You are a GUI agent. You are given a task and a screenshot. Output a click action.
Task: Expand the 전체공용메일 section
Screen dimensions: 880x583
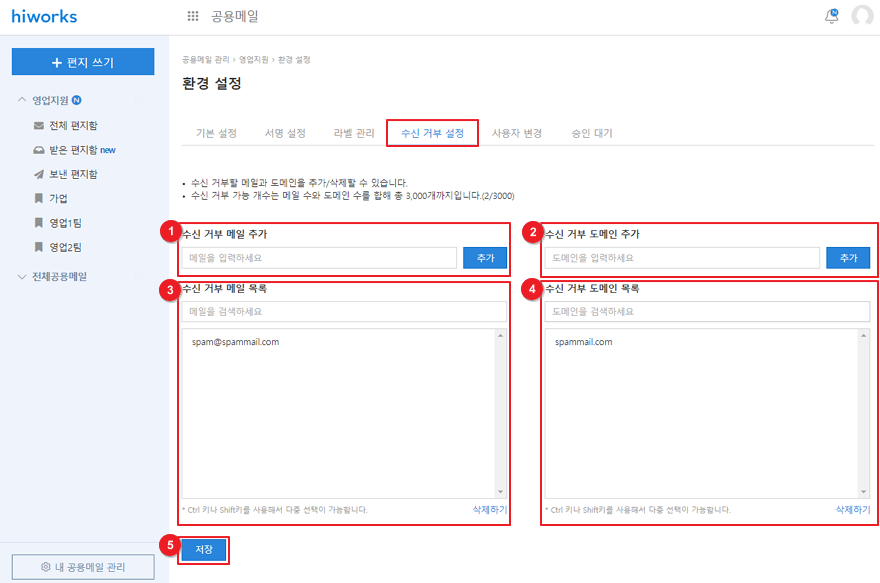click(x=23, y=276)
